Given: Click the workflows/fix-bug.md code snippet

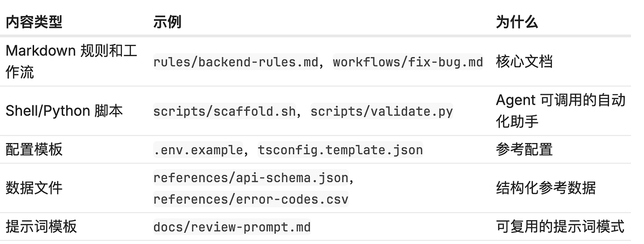Looking at the screenshot, I should click(x=408, y=62).
